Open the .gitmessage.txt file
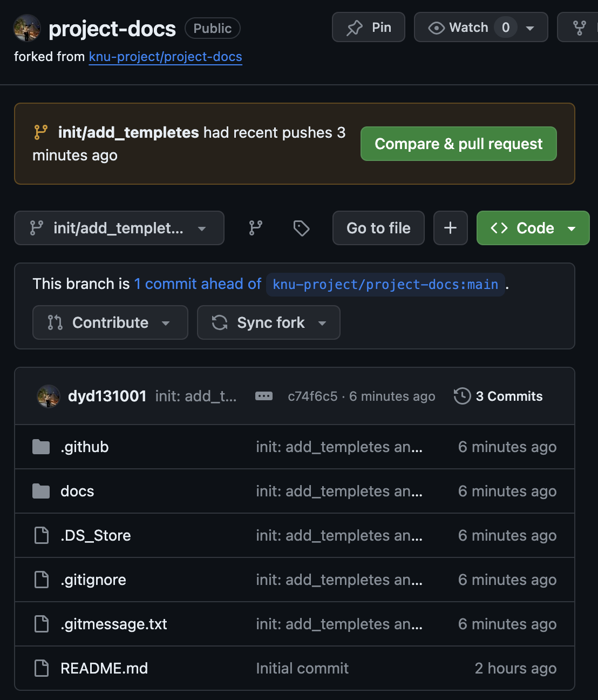 (114, 624)
